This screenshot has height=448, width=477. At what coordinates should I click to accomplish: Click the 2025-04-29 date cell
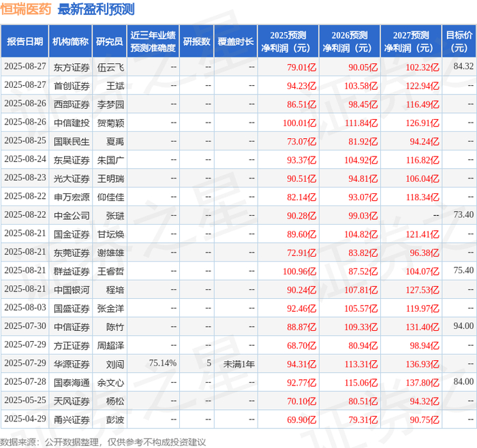tap(25, 419)
